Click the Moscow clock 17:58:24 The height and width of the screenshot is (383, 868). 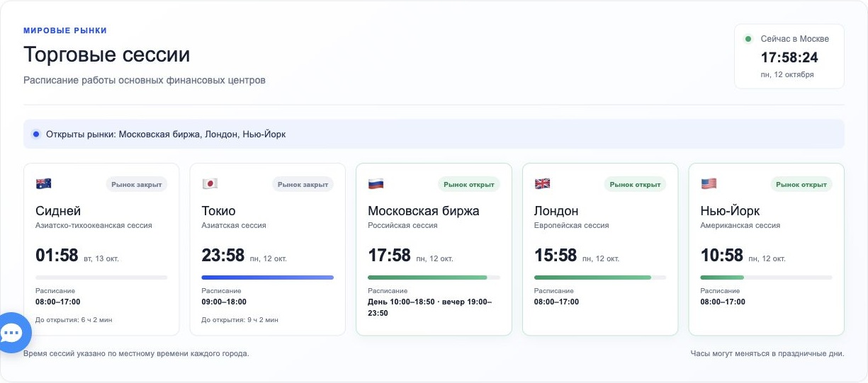pyautogui.click(x=789, y=57)
